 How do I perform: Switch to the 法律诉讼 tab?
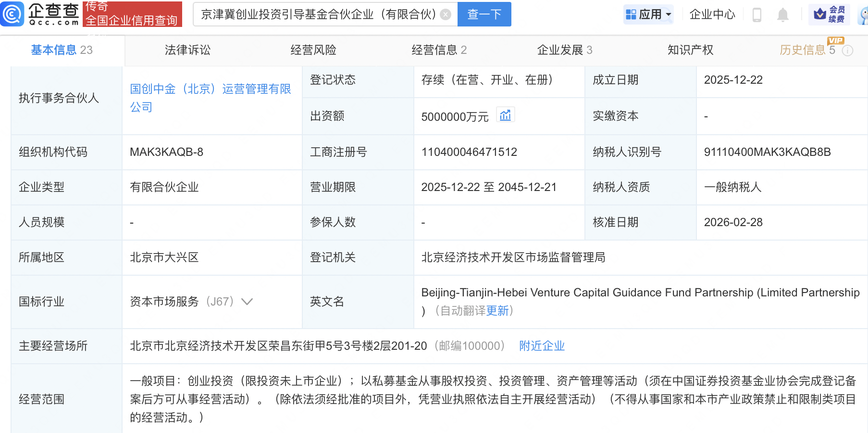pyautogui.click(x=187, y=50)
